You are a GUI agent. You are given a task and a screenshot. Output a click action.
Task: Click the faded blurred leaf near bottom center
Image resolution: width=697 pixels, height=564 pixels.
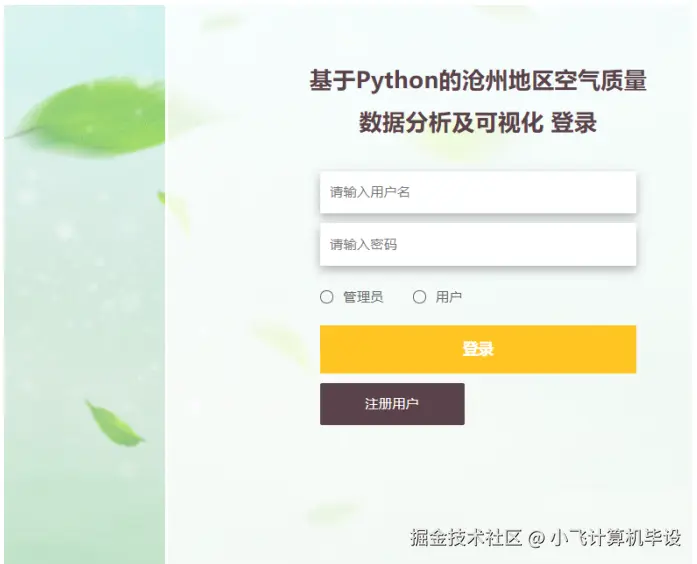coord(331,514)
